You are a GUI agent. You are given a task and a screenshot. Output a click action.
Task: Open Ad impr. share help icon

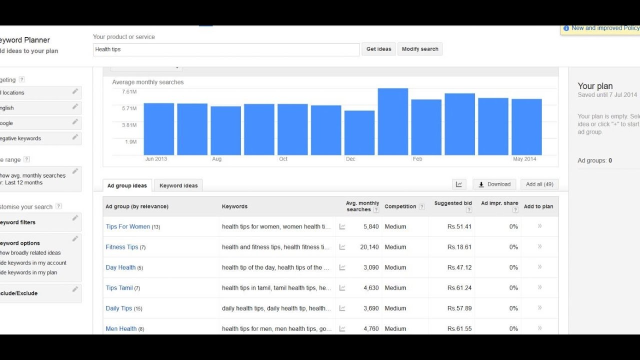(515, 210)
